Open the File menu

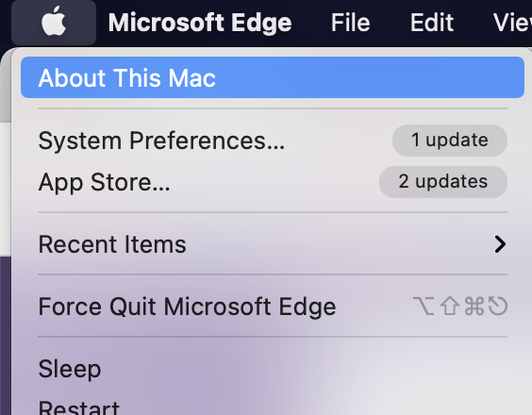pos(351,23)
